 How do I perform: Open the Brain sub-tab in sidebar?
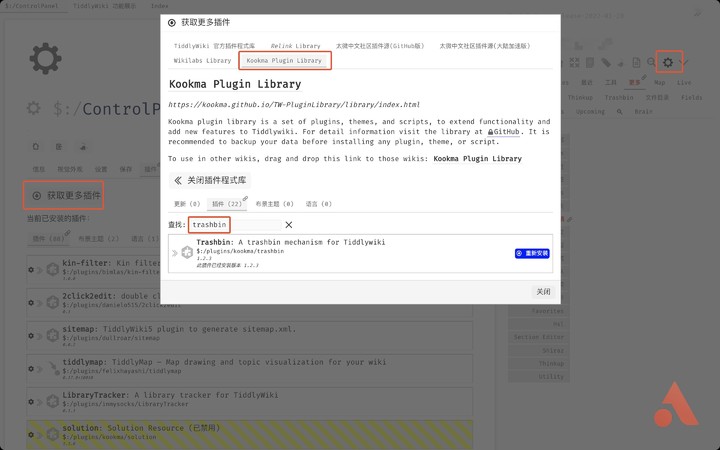(643, 112)
